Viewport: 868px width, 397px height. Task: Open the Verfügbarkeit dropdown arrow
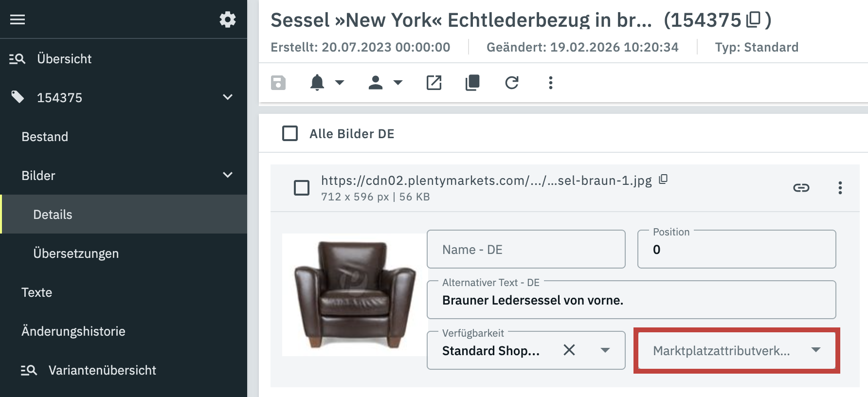[605, 350]
